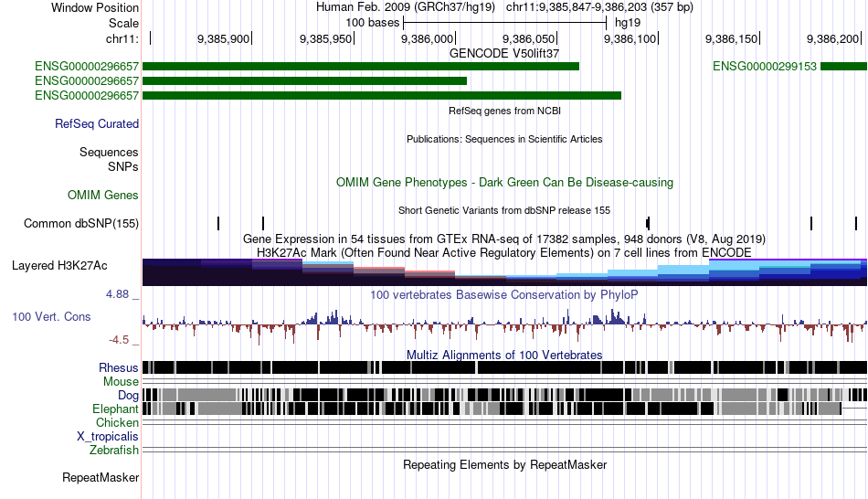Click the Chicken alignment label
Screen dimensions: 868x499
(x=117, y=422)
